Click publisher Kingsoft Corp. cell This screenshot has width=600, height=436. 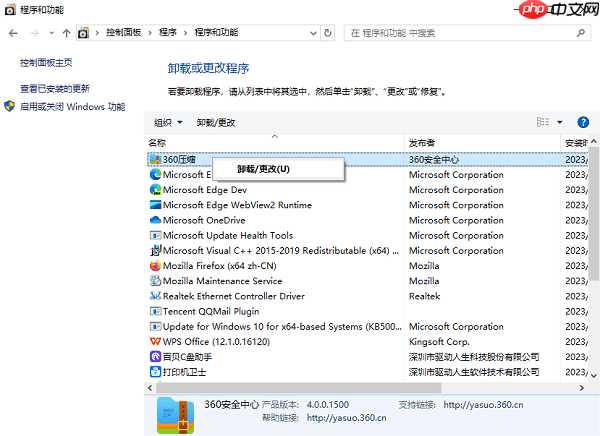[439, 341]
